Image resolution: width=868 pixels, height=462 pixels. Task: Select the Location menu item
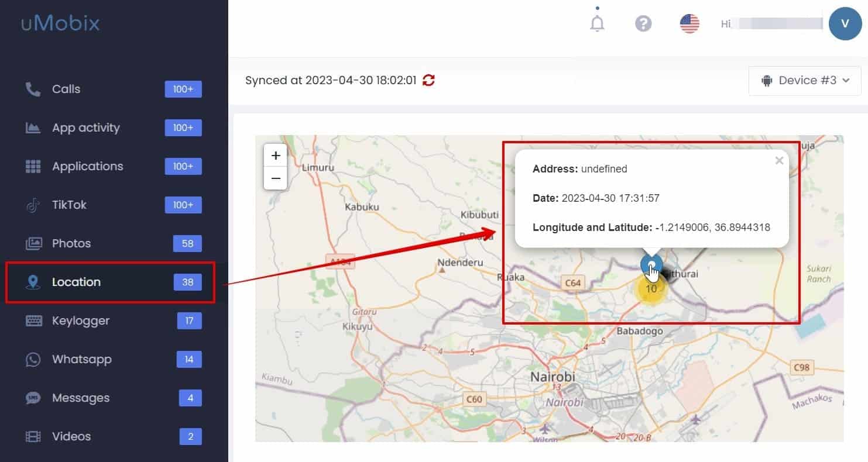point(76,282)
